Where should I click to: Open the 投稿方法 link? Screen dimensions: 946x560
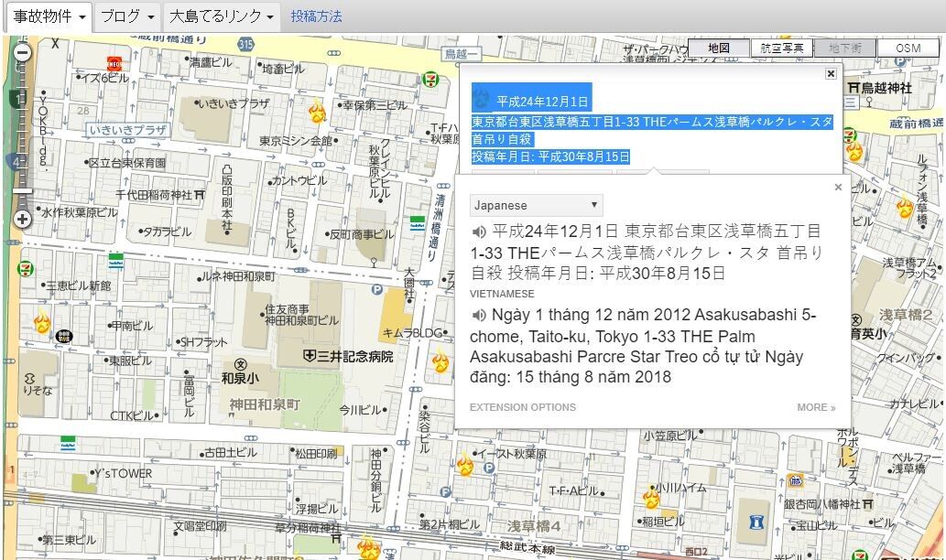(316, 16)
